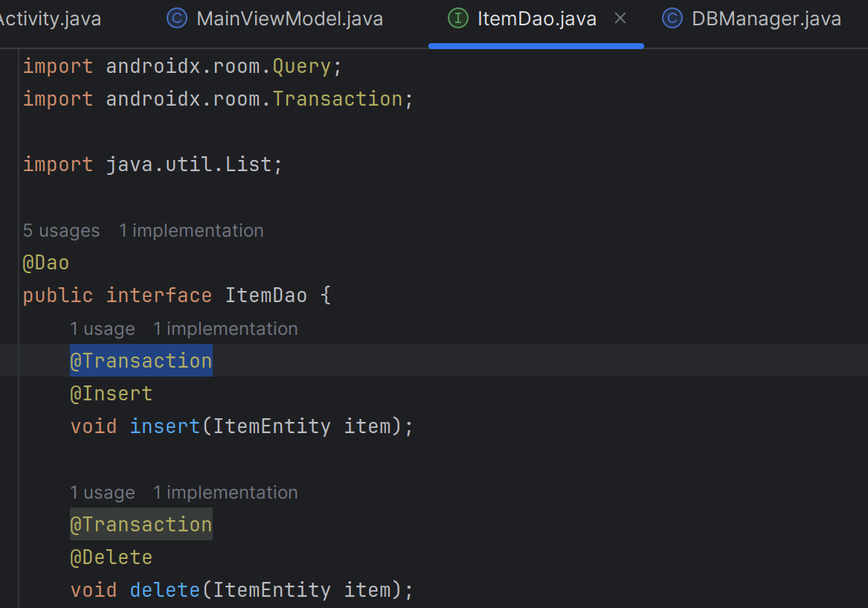
Task: Click the delete method name
Action: click(x=165, y=590)
